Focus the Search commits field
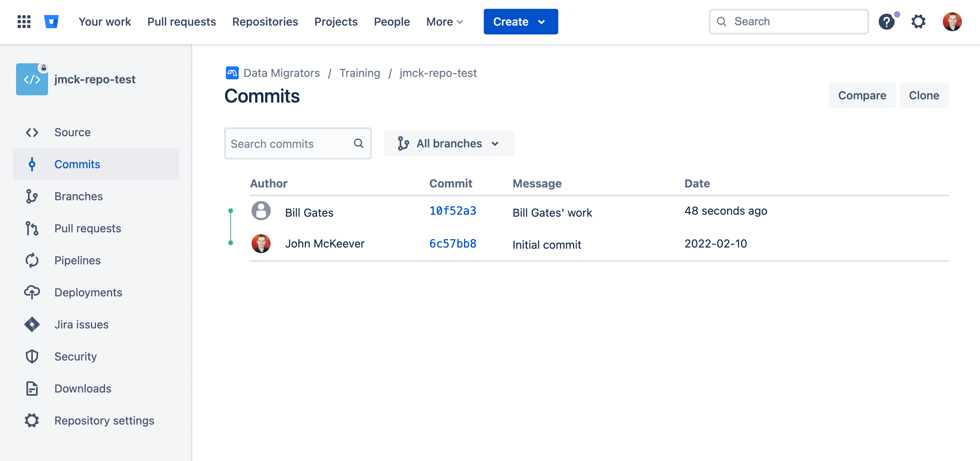Image resolution: width=980 pixels, height=461 pixels. [x=288, y=143]
